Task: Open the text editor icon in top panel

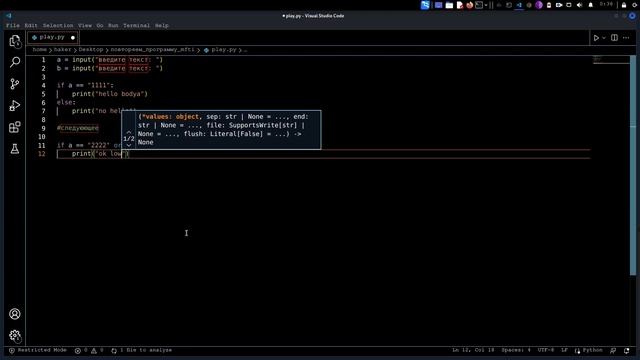Action: tap(460, 5)
